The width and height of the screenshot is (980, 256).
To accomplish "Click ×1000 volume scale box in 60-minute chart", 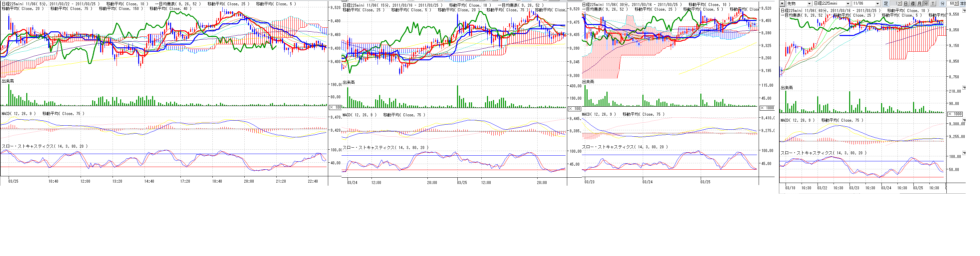I will point(955,114).
